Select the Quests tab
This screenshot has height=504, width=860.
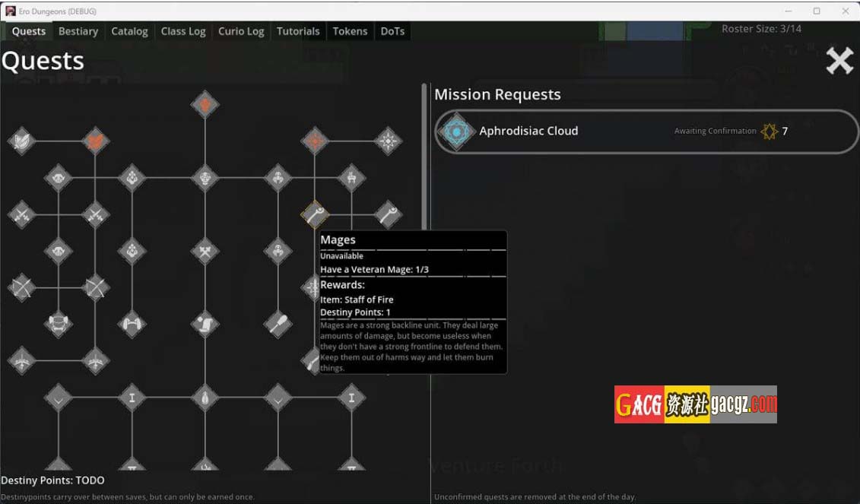[x=29, y=31]
